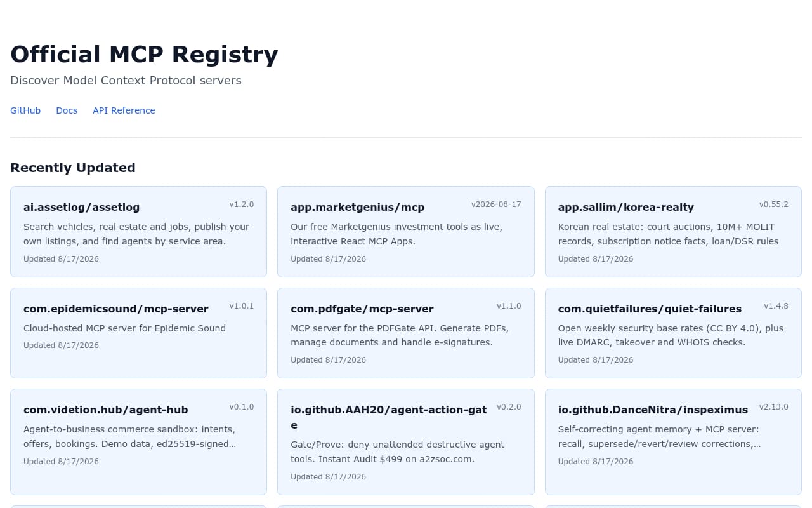Click the Updated date on pdfgate card
The width and height of the screenshot is (812, 508).
tap(328, 360)
